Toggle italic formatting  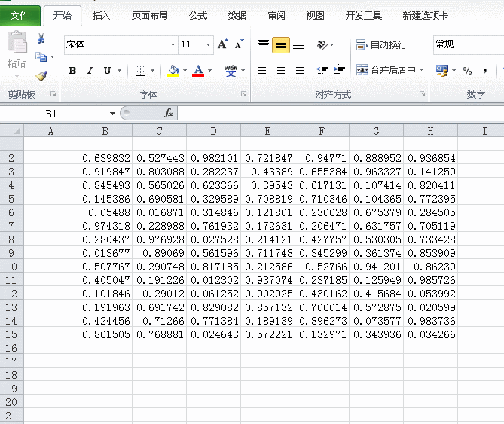[90, 70]
